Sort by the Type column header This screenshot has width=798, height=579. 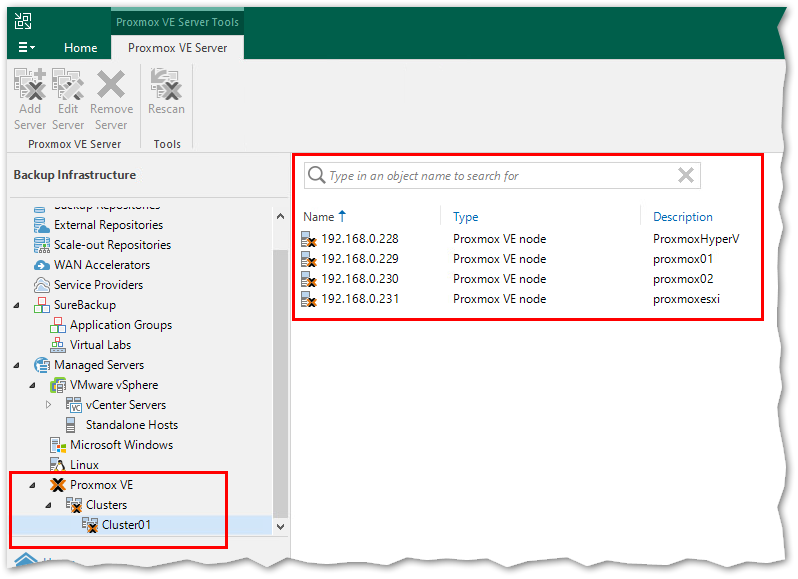pos(466,217)
